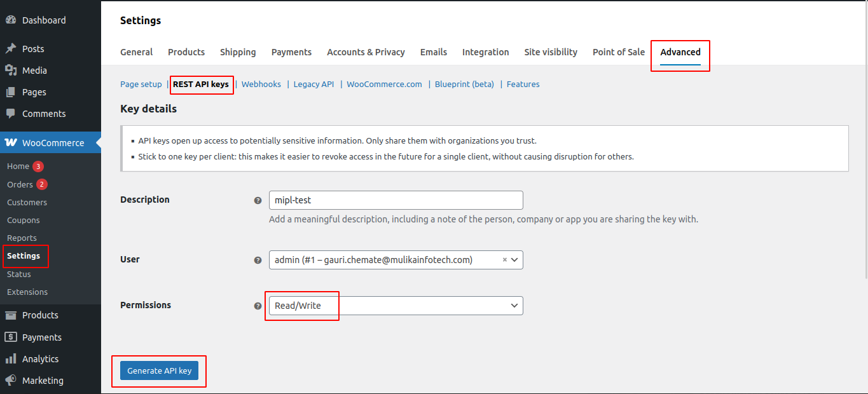
Task: Clear the selected admin user with x
Action: 505,260
